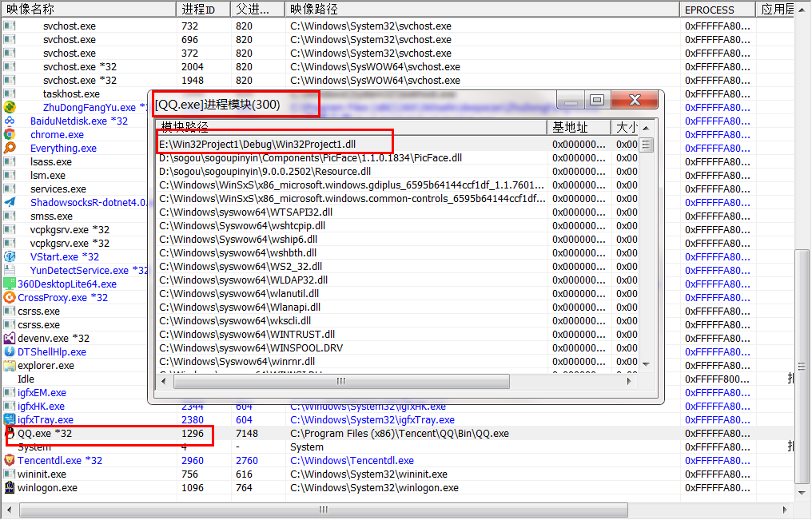Select the WS2_32.dll module row
This screenshot has height=520, width=812.
[x=397, y=267]
